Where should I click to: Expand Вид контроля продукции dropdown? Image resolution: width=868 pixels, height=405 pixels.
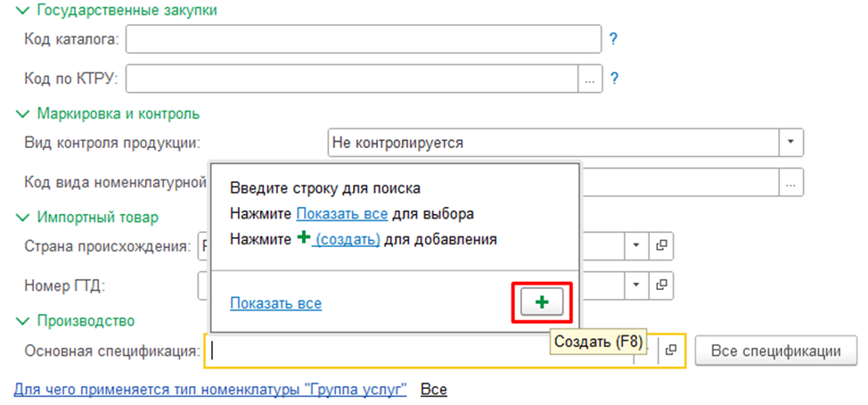(791, 143)
